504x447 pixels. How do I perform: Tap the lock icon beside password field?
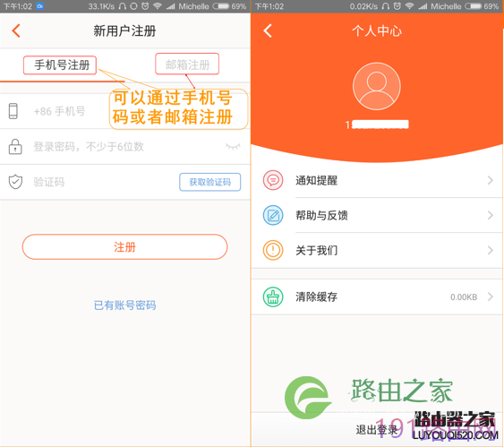[15, 147]
